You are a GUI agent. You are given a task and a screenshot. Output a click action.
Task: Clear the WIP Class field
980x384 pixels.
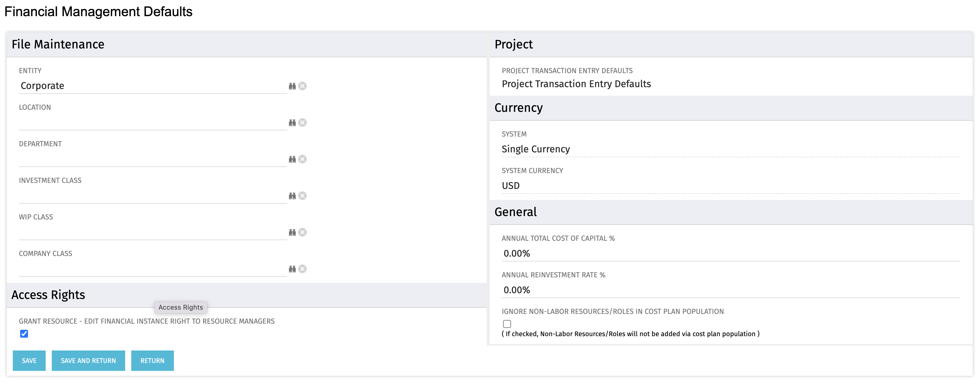(x=302, y=232)
